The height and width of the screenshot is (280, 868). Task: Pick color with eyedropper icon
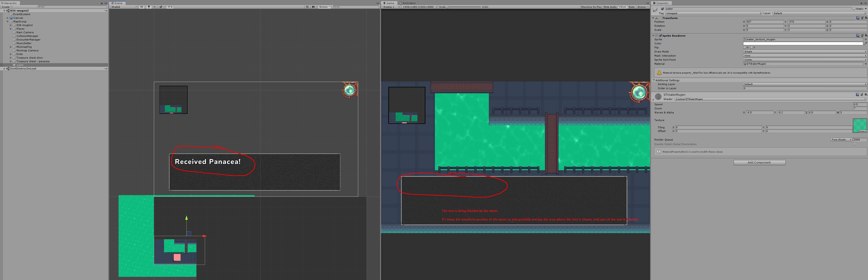click(x=866, y=43)
